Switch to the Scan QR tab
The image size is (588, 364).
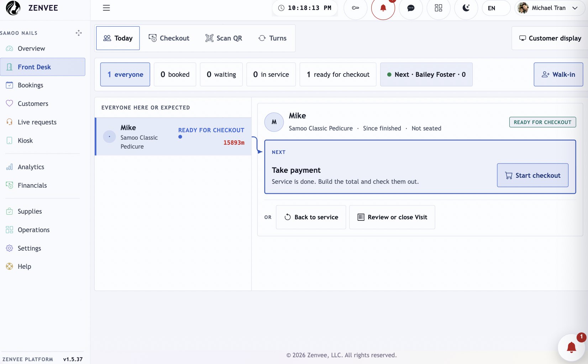tap(224, 38)
